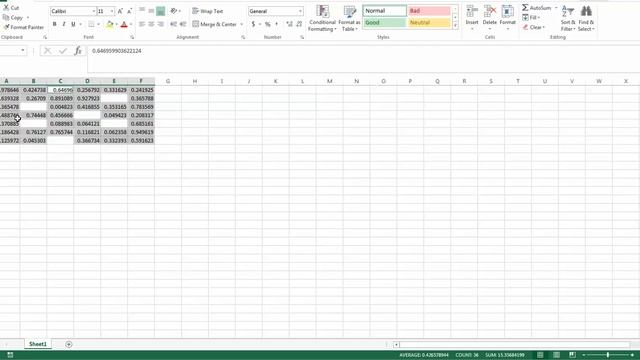Apply the Normal cell style

pos(384,11)
